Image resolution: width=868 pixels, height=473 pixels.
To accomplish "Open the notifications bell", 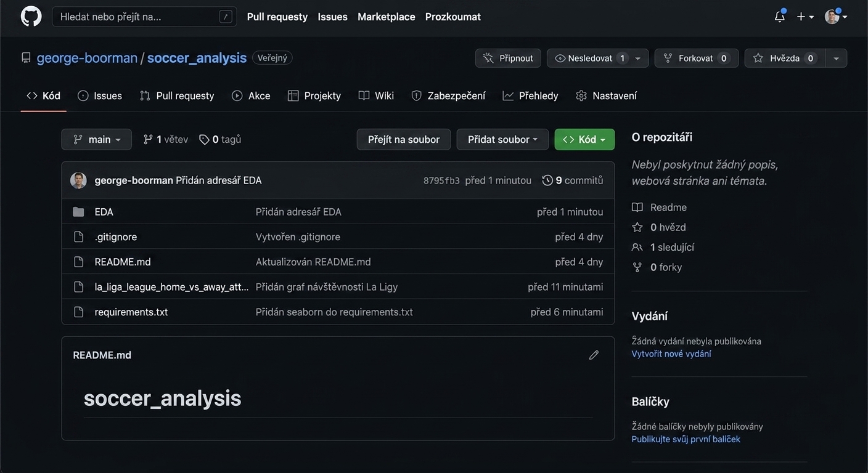I will click(780, 17).
